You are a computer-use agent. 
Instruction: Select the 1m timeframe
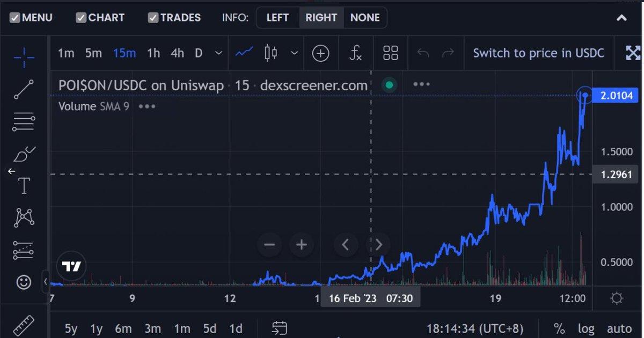click(x=66, y=53)
